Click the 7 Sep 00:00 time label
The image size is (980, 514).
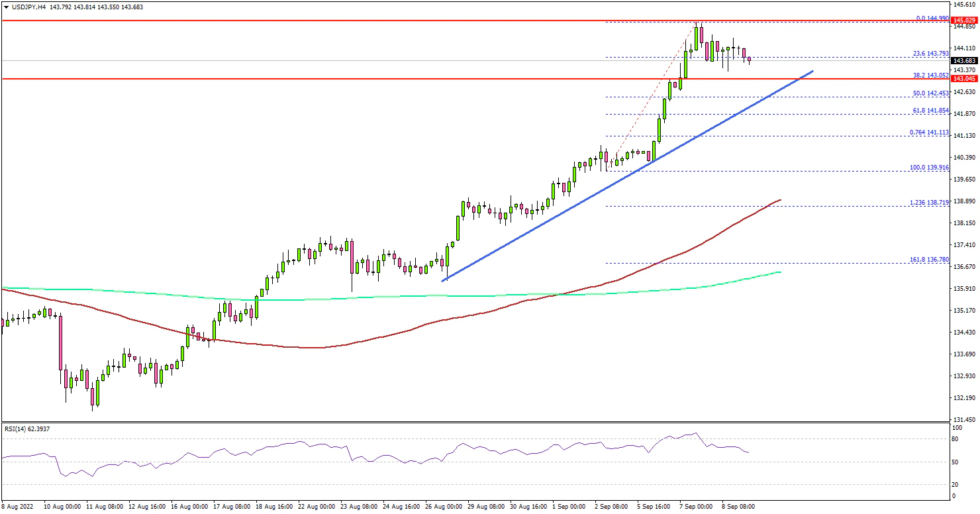pos(695,506)
